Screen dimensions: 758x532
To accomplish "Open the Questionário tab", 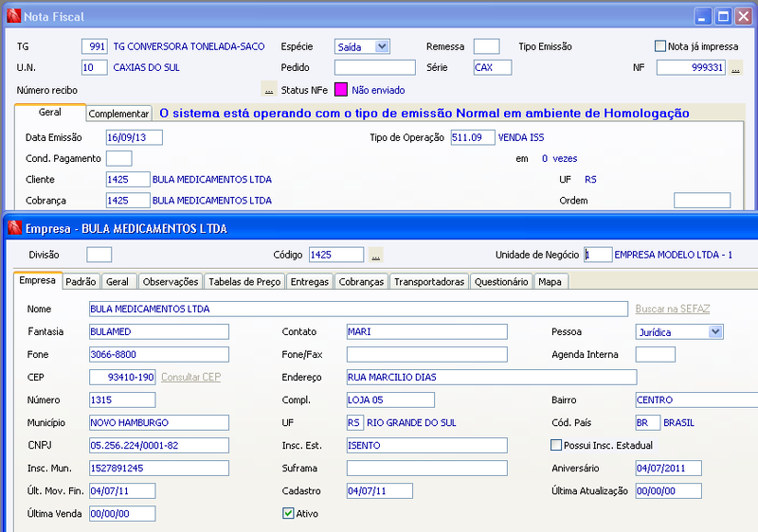I will point(501,282).
